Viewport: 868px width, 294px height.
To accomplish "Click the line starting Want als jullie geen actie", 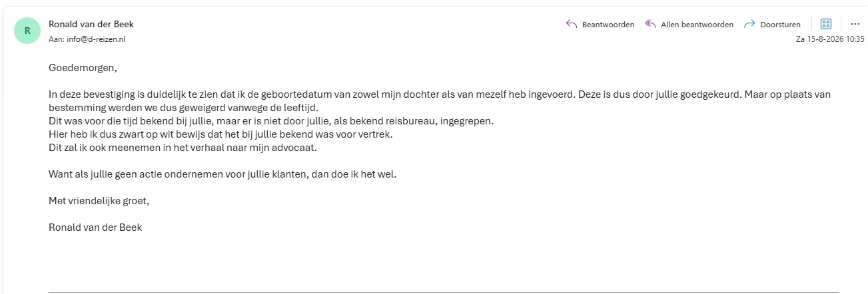I will (x=227, y=174).
